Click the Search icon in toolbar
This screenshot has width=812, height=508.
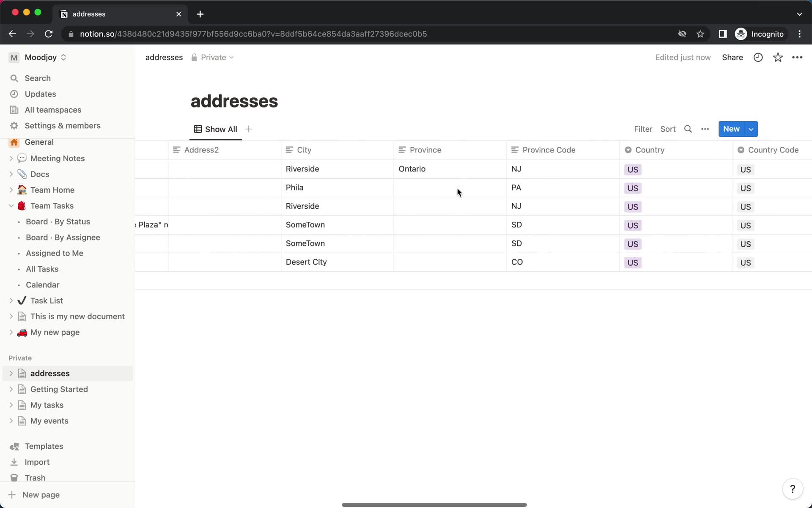tap(688, 129)
